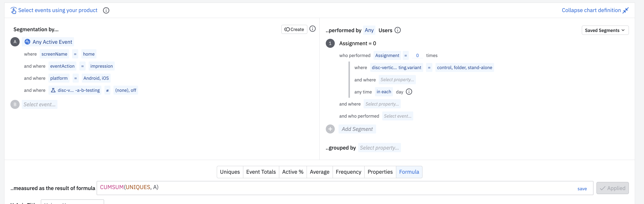This screenshot has width=644, height=204.
Task: Click the Create button
Action: [294, 30]
